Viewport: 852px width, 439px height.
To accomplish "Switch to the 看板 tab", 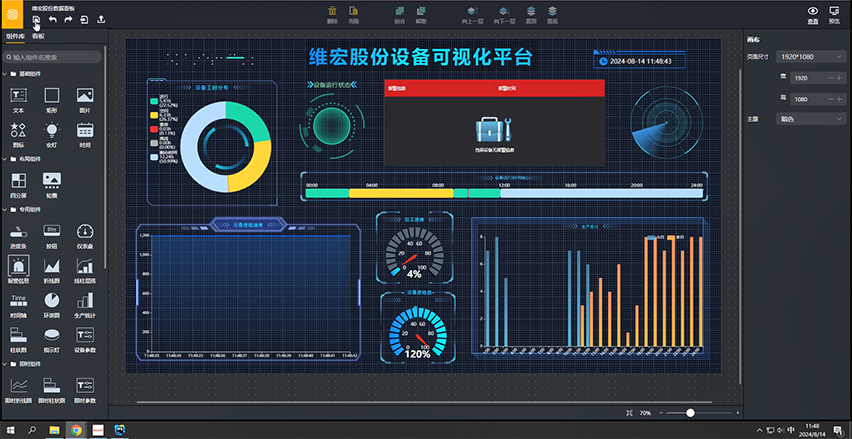I will tap(38, 35).
